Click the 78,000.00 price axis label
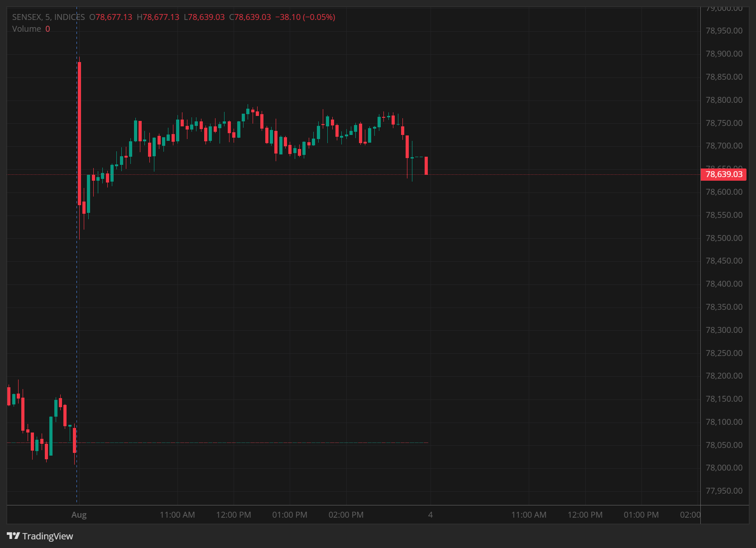756x548 pixels. 724,468
